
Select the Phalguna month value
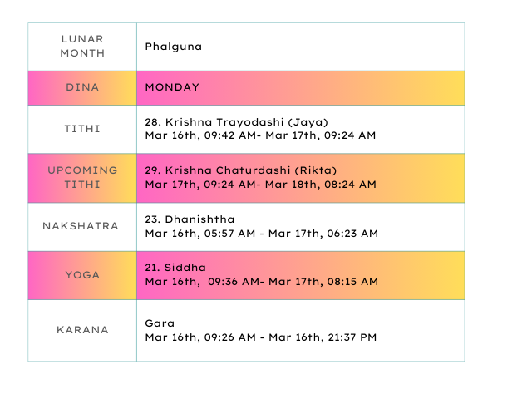[x=173, y=47]
